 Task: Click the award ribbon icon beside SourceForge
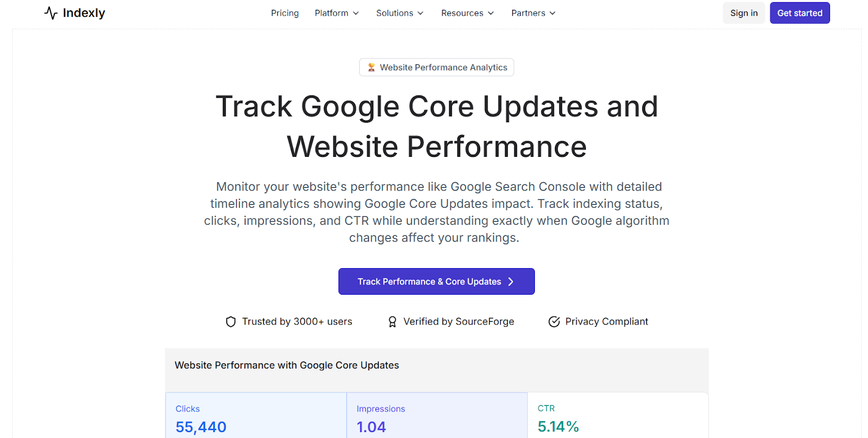point(392,322)
